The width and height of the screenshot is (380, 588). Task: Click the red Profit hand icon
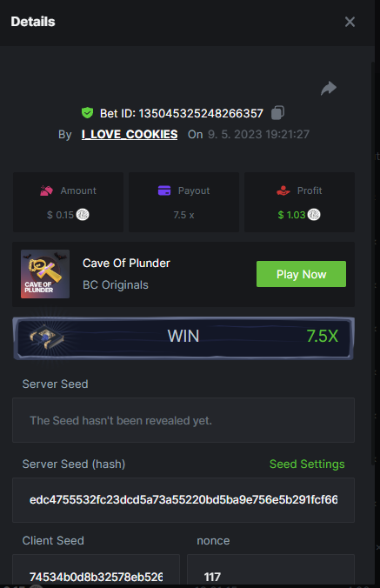point(283,190)
